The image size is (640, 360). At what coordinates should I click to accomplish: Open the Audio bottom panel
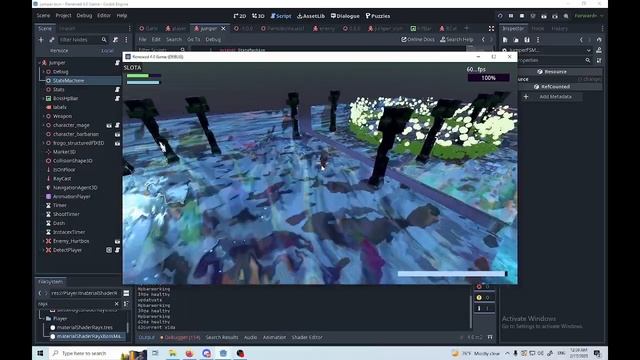pyautogui.click(x=250, y=338)
